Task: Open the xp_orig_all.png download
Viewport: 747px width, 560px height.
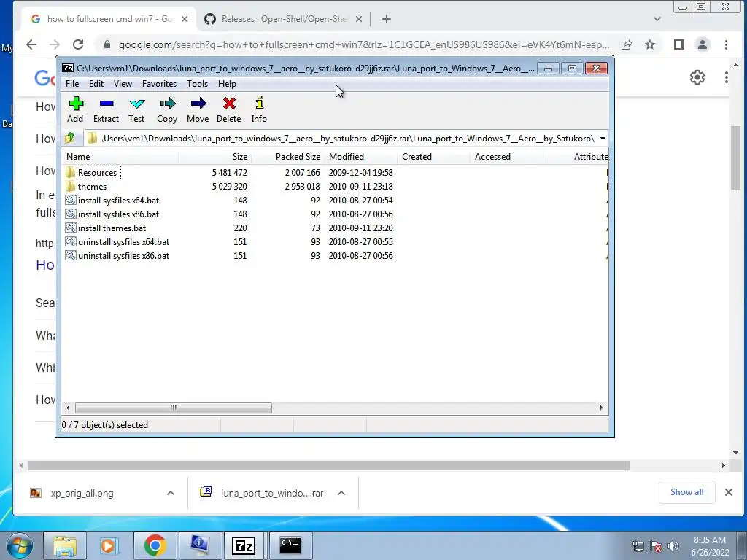Action: point(82,494)
